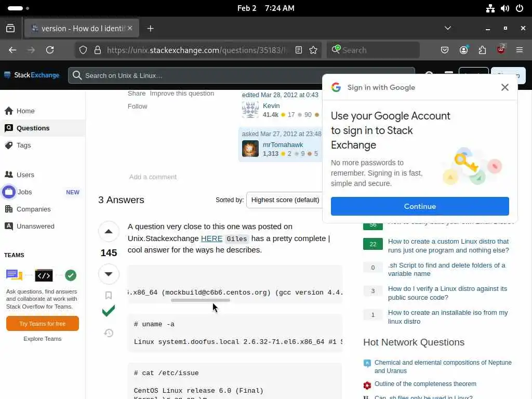
Task: Open 'How to create an installable iso' question
Action: pyautogui.click(x=448, y=317)
